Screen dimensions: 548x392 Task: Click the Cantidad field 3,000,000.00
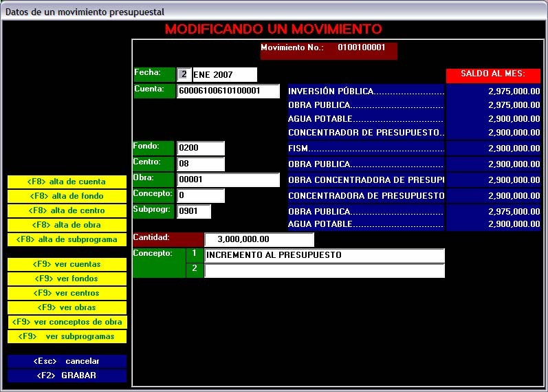coord(259,239)
